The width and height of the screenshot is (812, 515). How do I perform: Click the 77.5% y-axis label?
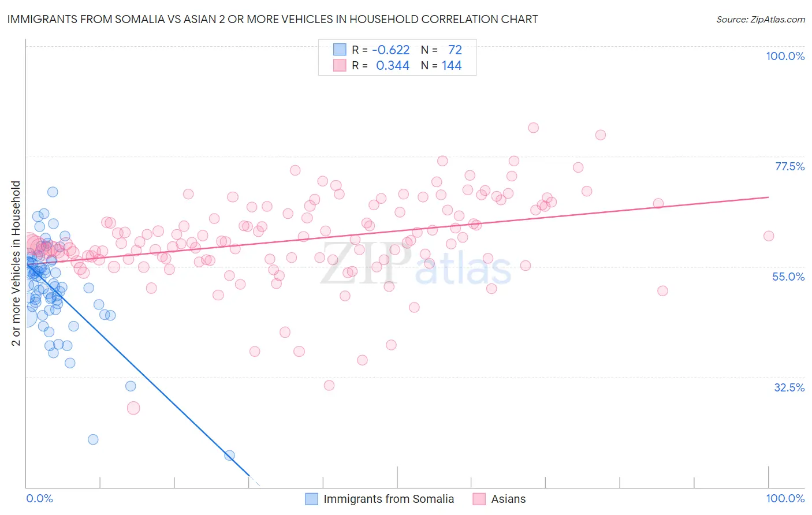coord(789,166)
